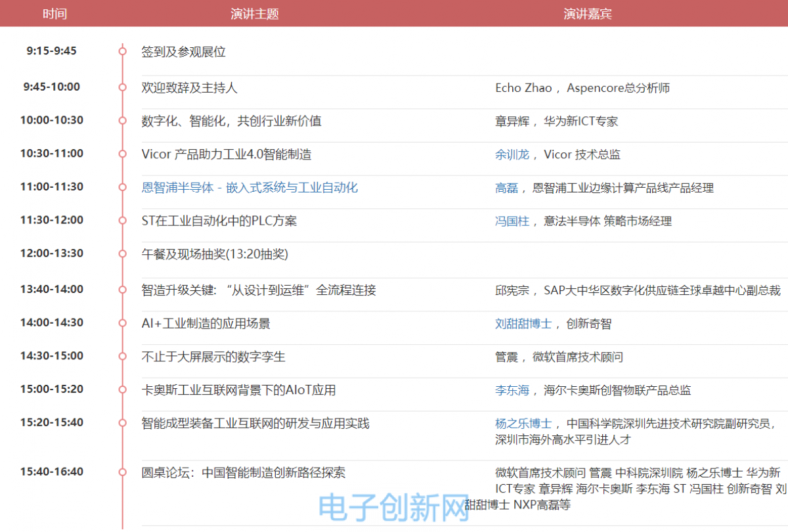Click the 13:40-14:00 time cell
788x532 pixels.
[x=51, y=289]
